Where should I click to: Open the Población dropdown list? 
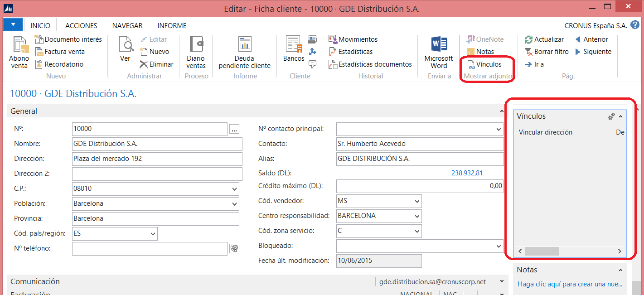(234, 203)
